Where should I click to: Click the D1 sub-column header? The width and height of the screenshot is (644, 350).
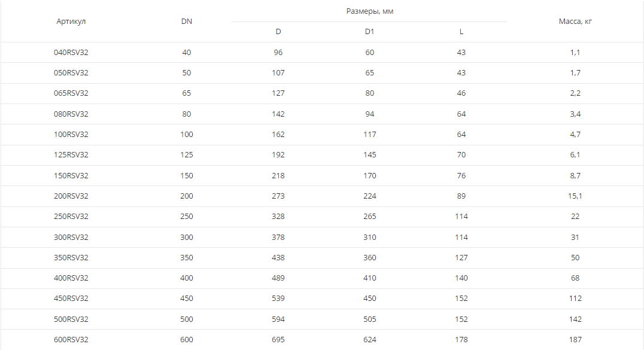click(x=370, y=32)
